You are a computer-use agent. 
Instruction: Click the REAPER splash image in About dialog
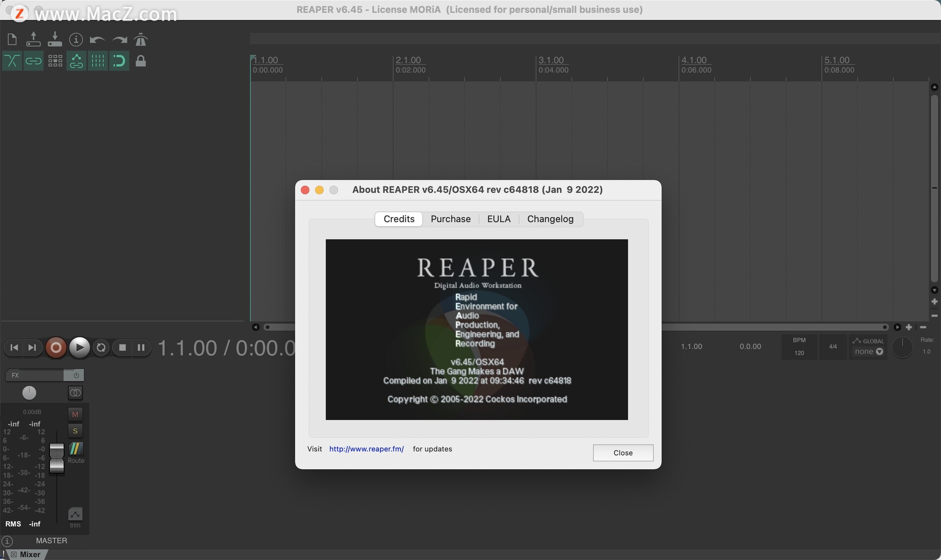(x=477, y=329)
